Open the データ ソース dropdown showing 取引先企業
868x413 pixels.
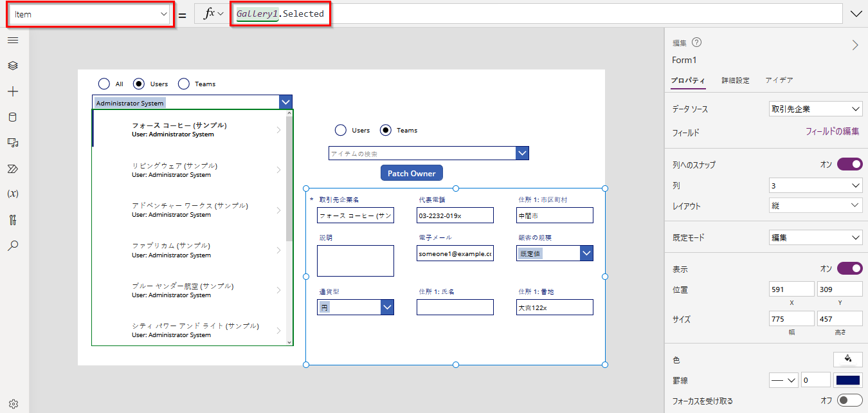pyautogui.click(x=815, y=109)
